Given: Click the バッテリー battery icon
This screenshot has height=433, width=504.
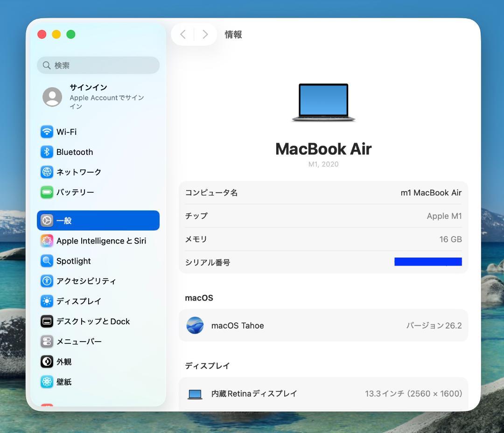Looking at the screenshot, I should (47, 192).
